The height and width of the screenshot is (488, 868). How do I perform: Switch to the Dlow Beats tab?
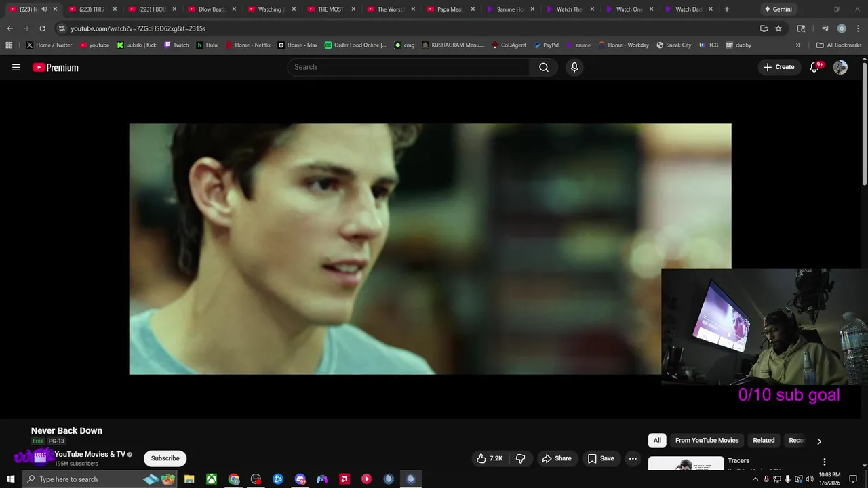coord(208,9)
